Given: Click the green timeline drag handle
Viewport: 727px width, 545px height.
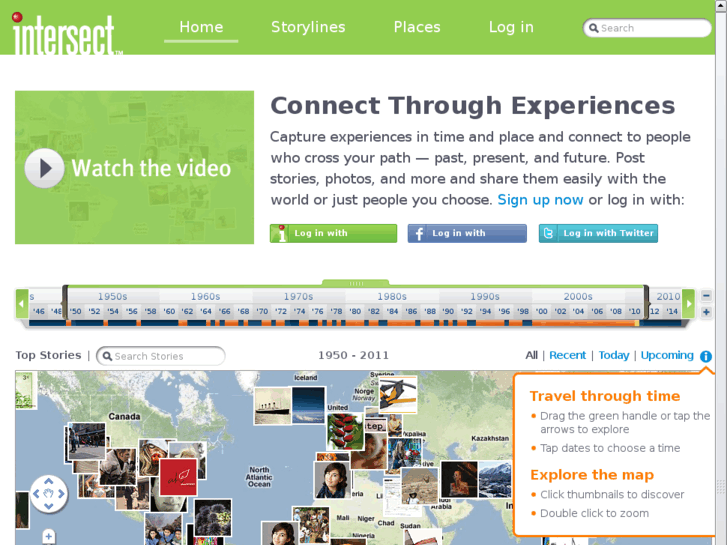Looking at the screenshot, I should [x=356, y=283].
